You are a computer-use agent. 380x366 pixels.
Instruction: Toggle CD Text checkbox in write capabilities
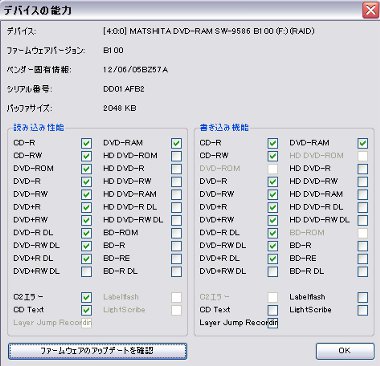[x=273, y=310]
